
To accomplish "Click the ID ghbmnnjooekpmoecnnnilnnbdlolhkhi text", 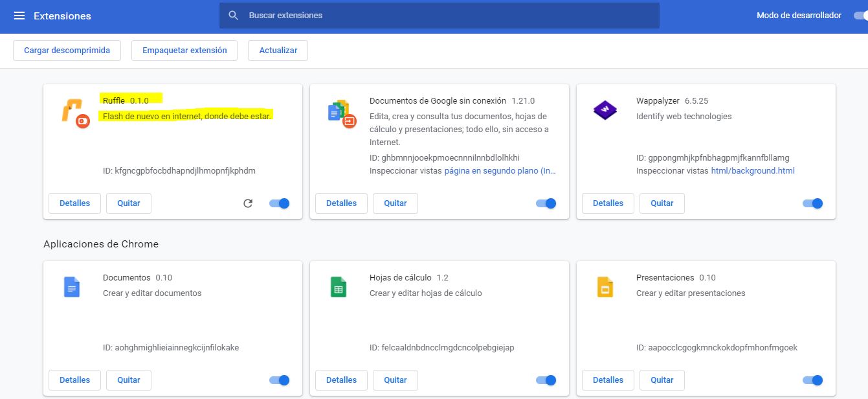I will coord(445,158).
